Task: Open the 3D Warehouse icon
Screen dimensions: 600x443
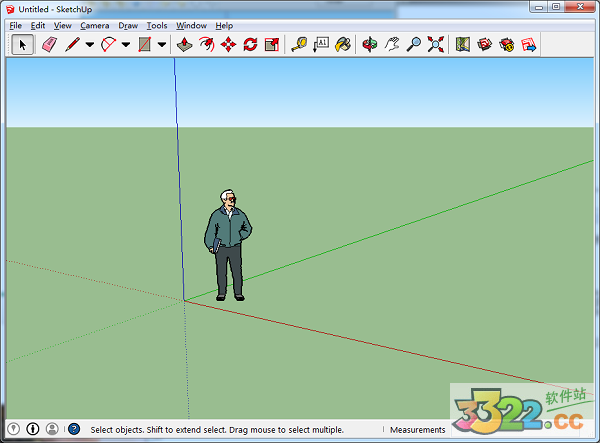Action: pos(484,45)
